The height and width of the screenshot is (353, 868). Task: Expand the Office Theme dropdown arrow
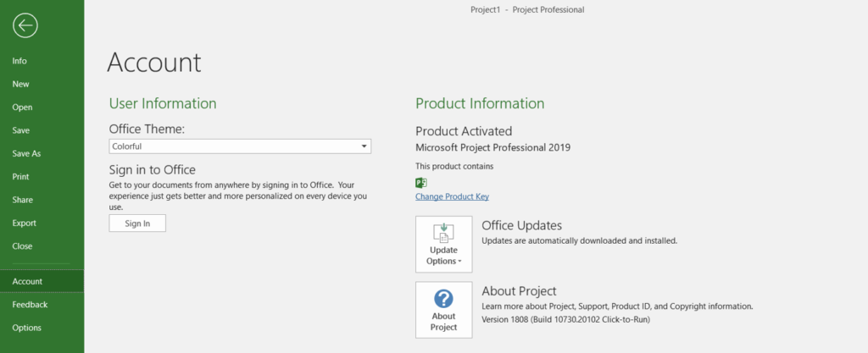(364, 146)
